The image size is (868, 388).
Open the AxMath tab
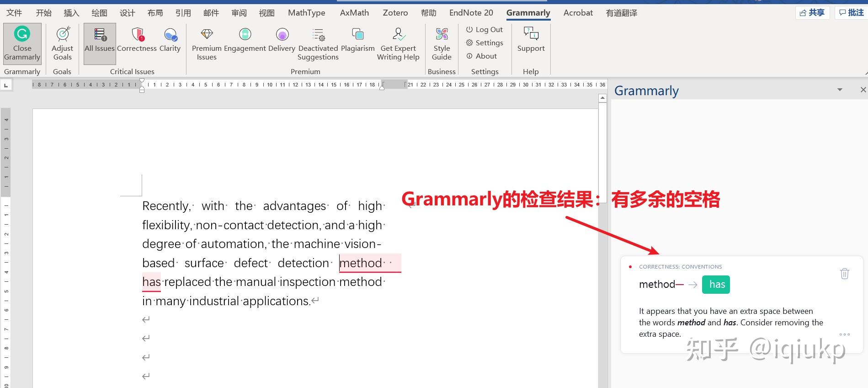tap(354, 13)
